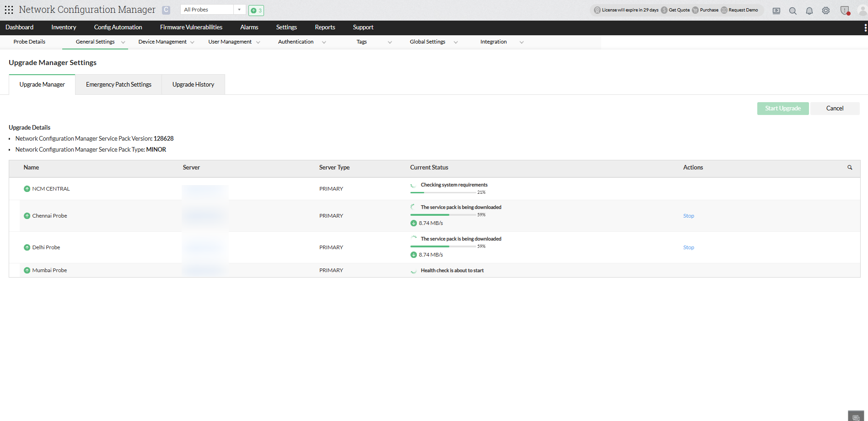Click the vertical three-dot menu on nav bar
The height and width of the screenshot is (421, 868).
tap(865, 28)
